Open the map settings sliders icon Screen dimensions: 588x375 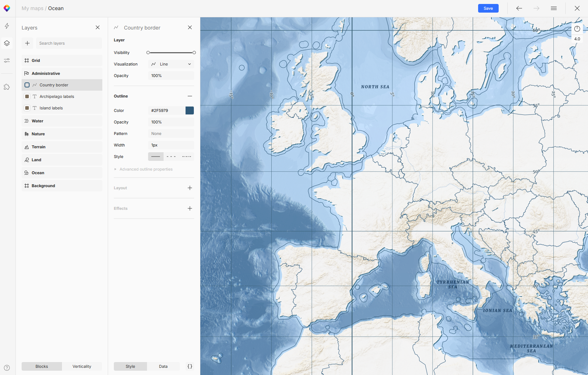click(7, 60)
